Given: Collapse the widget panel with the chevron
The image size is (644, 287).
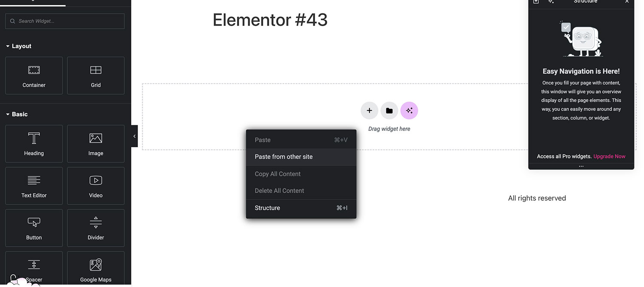Looking at the screenshot, I should point(134,136).
